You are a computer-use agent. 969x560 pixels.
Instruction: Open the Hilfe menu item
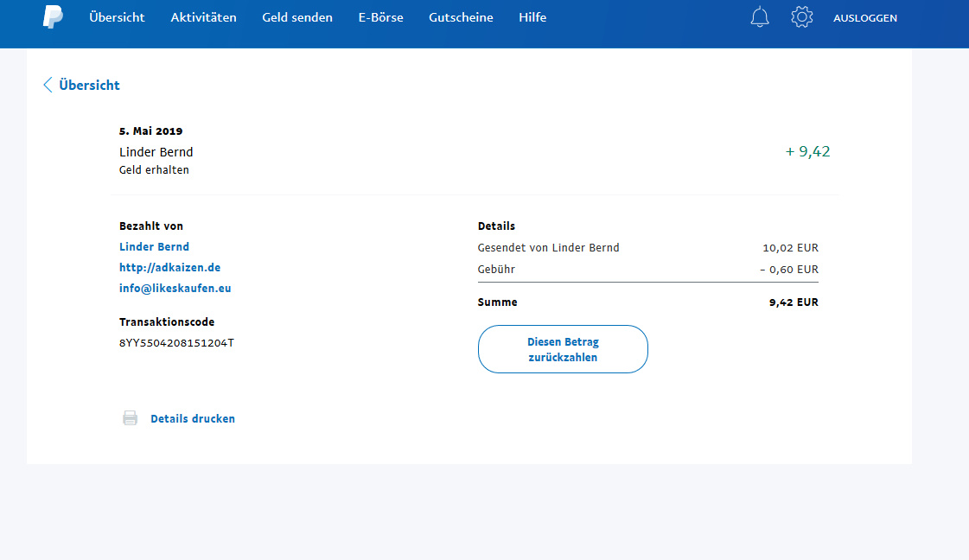click(x=532, y=17)
